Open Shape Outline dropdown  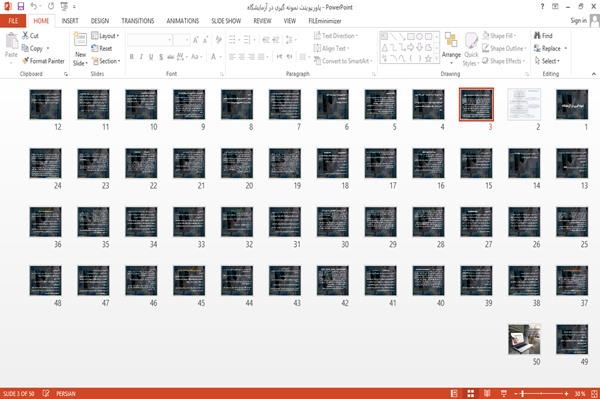pyautogui.click(x=504, y=48)
